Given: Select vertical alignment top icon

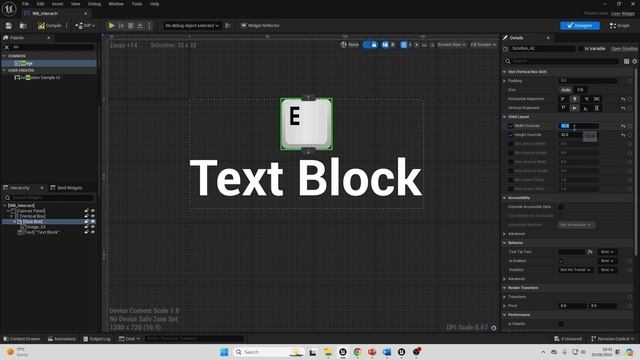Looking at the screenshot, I should (x=563, y=108).
